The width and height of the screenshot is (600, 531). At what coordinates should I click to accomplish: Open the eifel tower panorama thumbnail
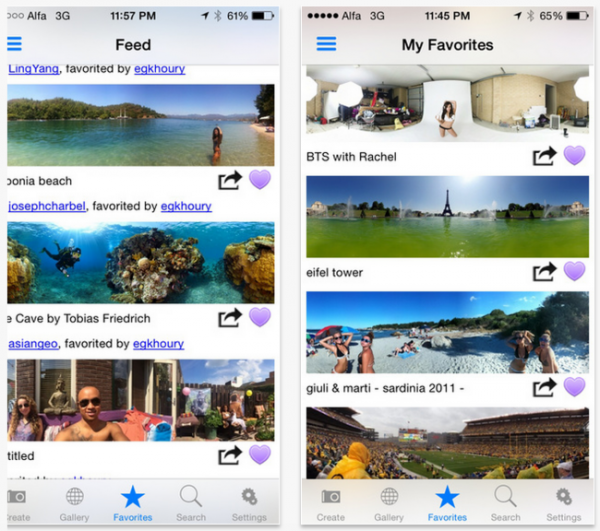pos(446,217)
